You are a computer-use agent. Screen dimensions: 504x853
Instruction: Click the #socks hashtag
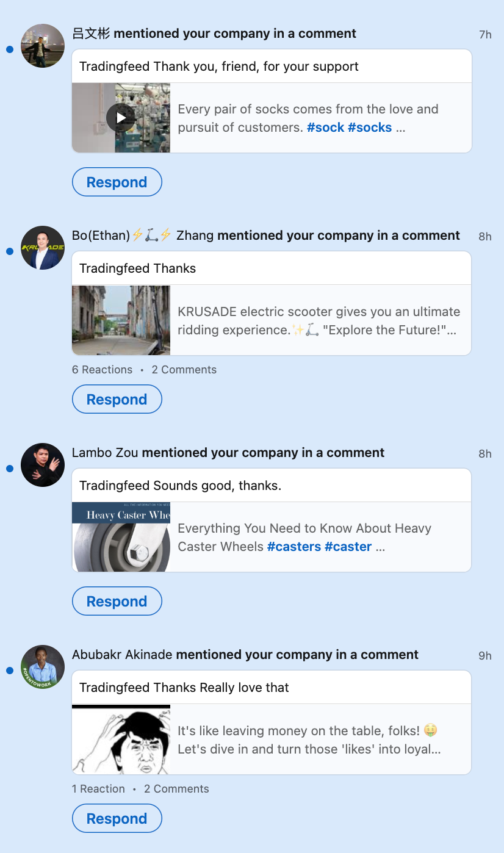[x=370, y=128]
